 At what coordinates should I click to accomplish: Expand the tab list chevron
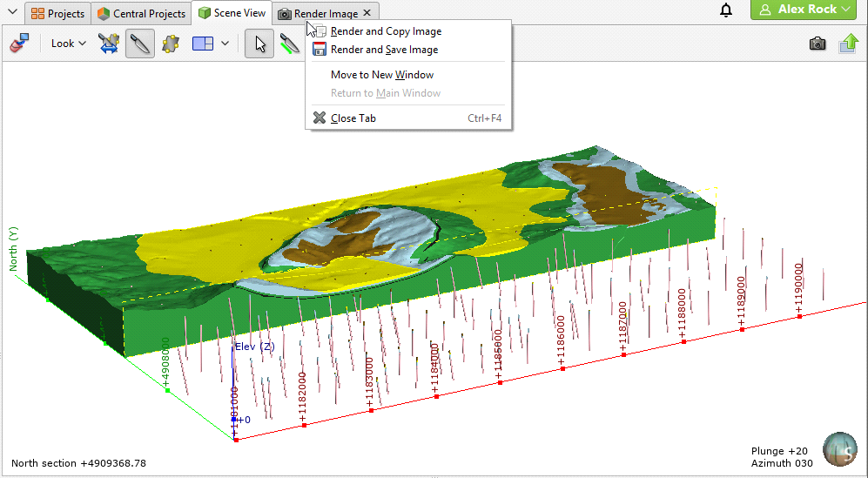point(11,11)
